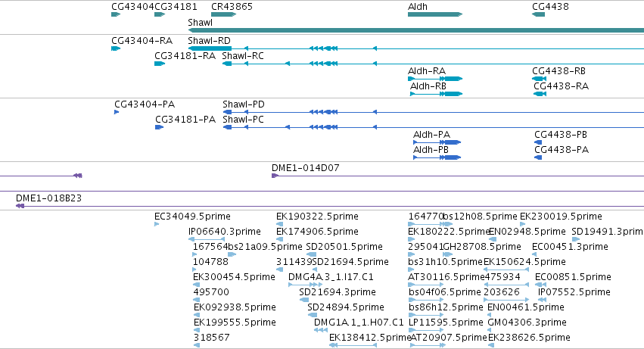Select transcript label CG43404-RA
Screen dimensions: 644x349
click(x=142, y=41)
